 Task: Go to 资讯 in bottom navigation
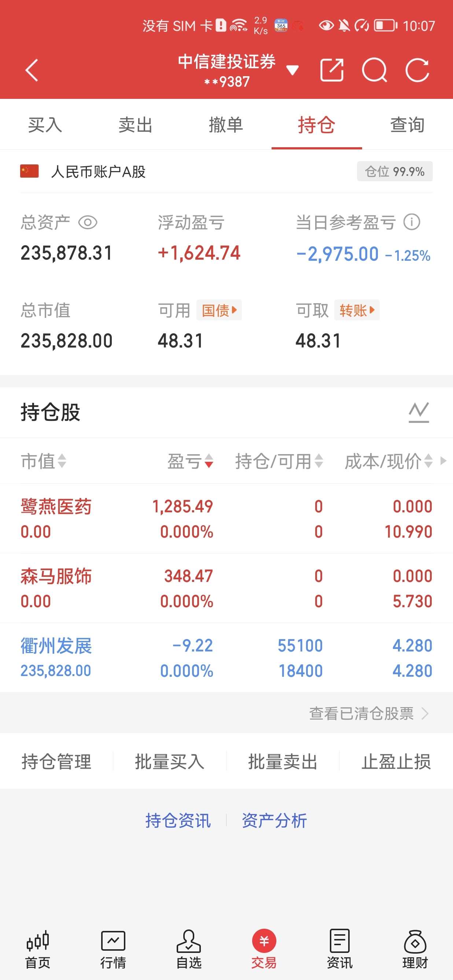click(339, 949)
